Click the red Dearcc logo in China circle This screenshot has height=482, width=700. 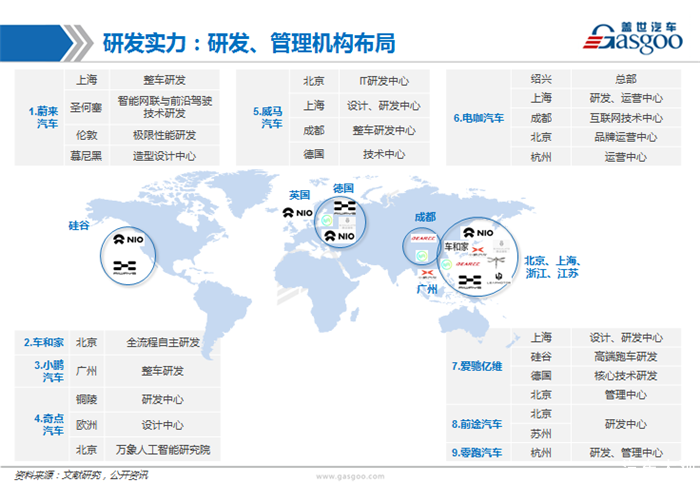tap(467, 264)
